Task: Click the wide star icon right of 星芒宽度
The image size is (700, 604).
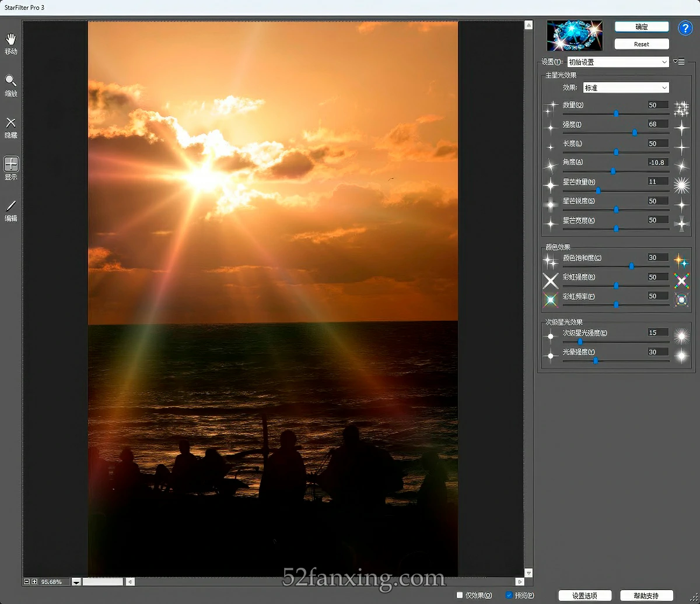Action: [681, 224]
